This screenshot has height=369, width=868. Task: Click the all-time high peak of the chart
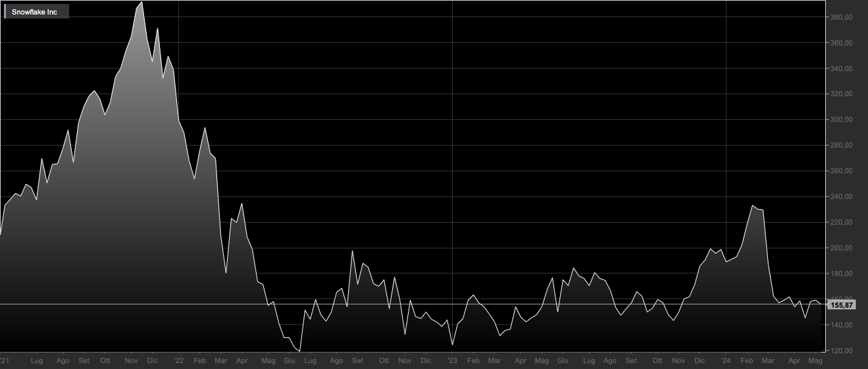141,2
